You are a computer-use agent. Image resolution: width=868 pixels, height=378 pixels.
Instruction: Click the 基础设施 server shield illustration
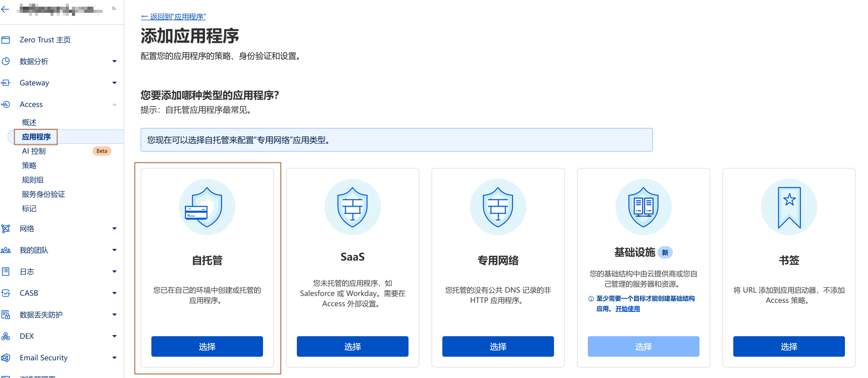click(x=643, y=207)
